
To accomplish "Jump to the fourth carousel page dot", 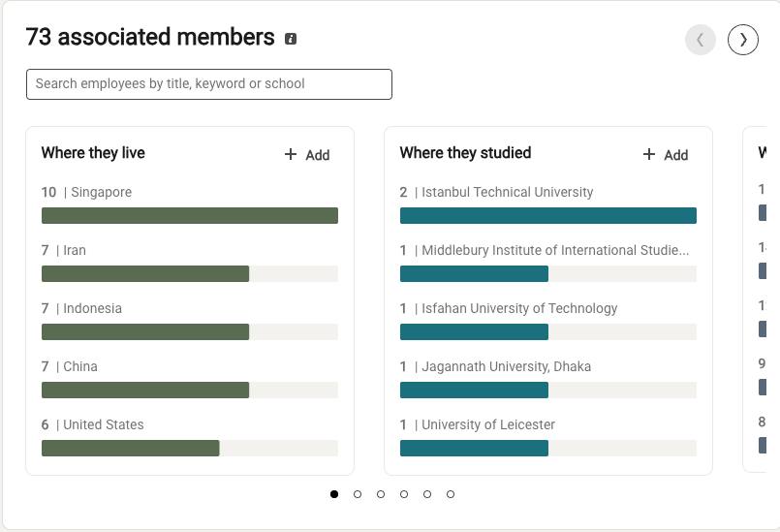I will pos(404,494).
